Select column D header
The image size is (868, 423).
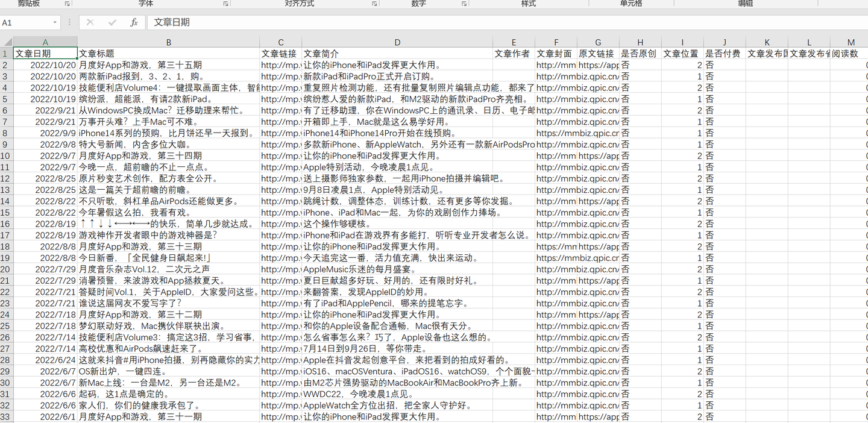pos(397,42)
